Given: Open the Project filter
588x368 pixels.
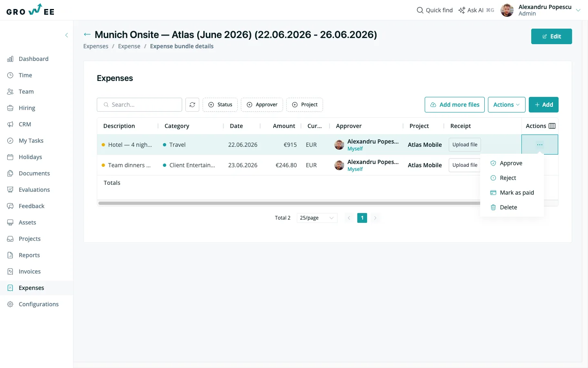Looking at the screenshot, I should point(305,105).
